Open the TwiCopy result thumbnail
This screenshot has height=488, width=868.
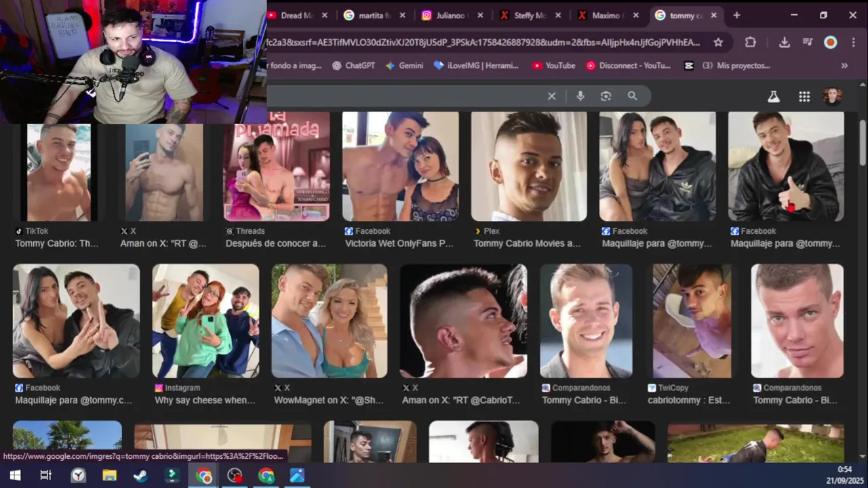pyautogui.click(x=692, y=321)
